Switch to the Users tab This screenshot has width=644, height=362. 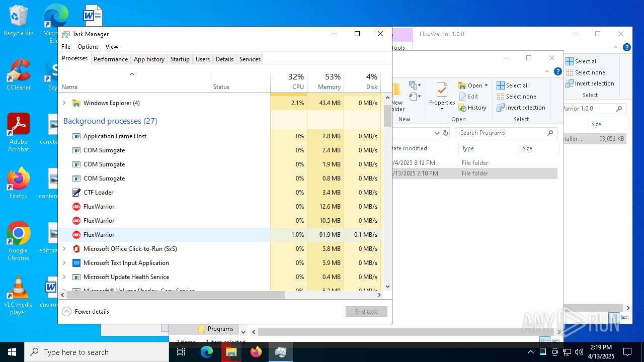(203, 59)
